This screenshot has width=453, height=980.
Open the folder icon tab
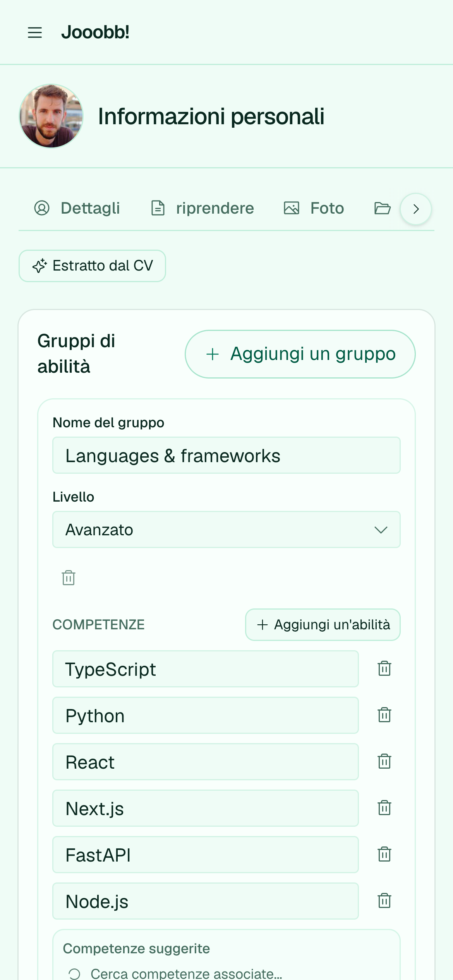383,208
